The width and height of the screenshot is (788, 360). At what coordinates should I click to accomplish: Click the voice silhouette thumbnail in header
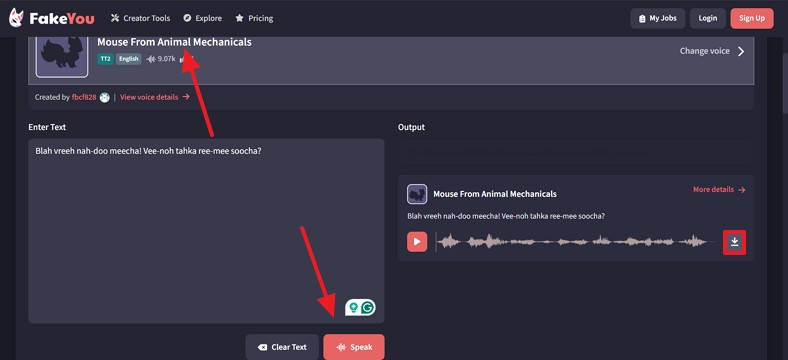(62, 56)
